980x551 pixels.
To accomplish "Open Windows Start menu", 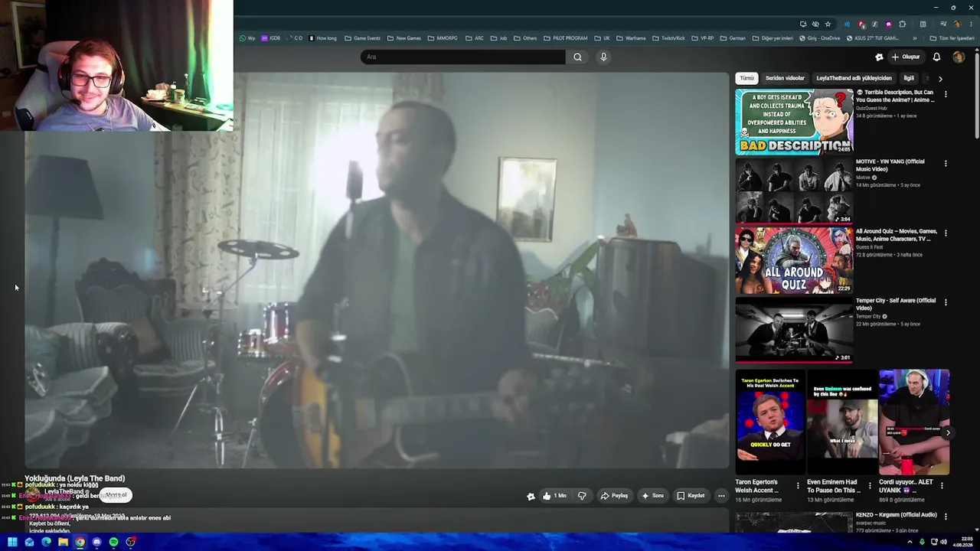I will (12, 542).
